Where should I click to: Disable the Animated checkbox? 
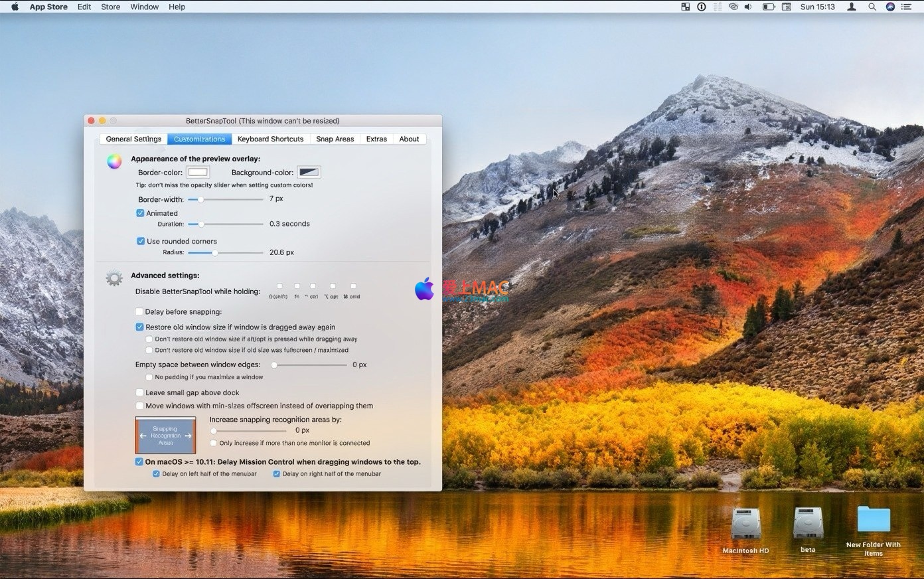(140, 213)
